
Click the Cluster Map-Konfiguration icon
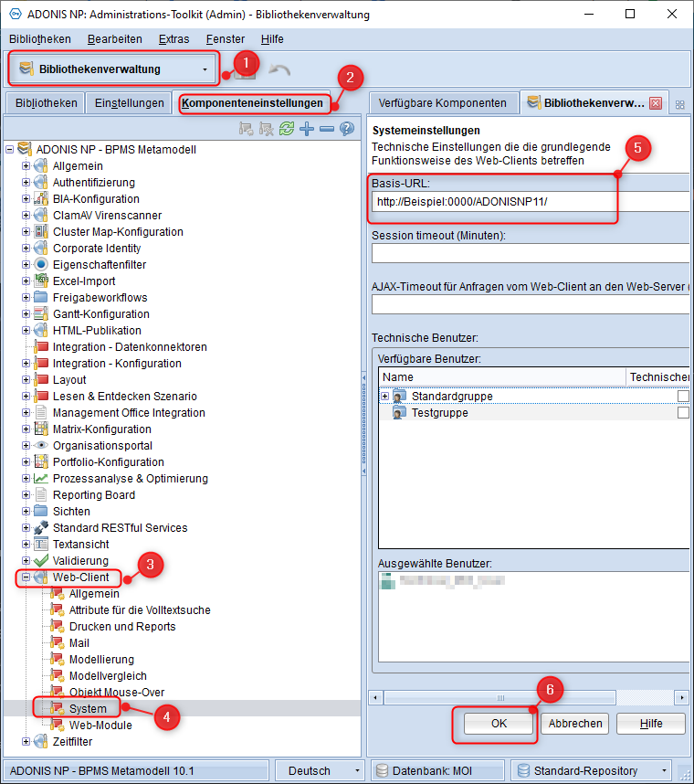point(41,232)
